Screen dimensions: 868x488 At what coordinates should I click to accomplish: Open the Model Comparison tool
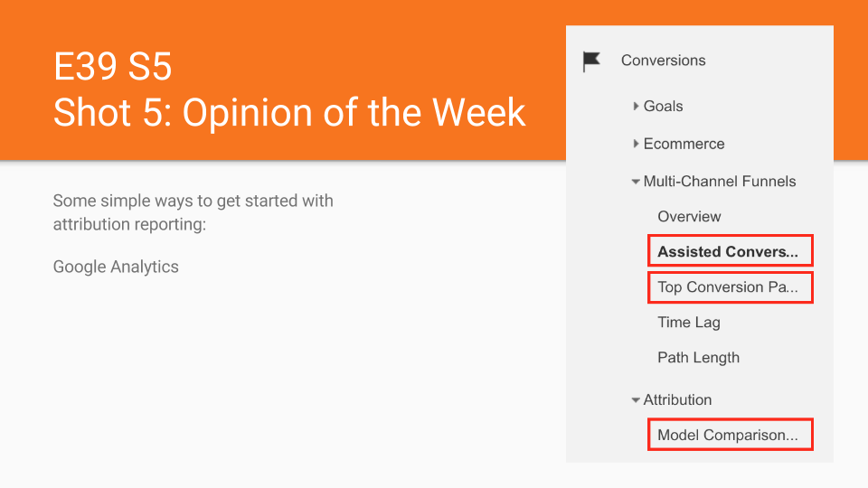coord(729,436)
